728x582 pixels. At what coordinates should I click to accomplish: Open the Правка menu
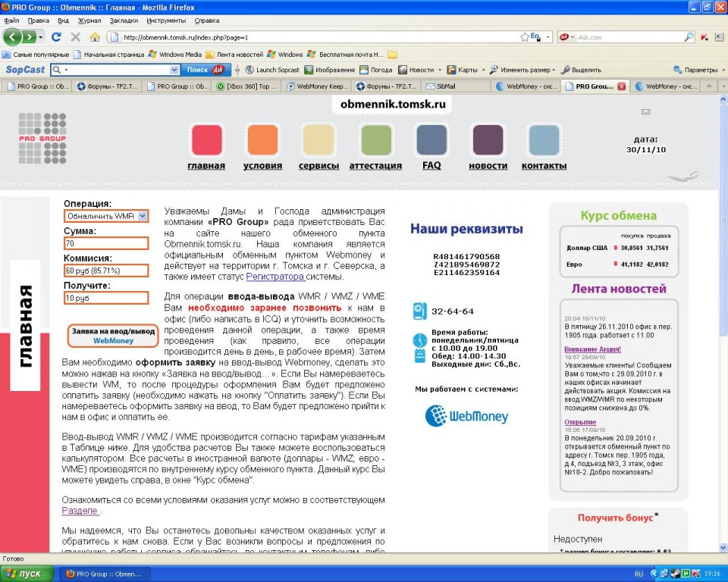tap(39, 20)
